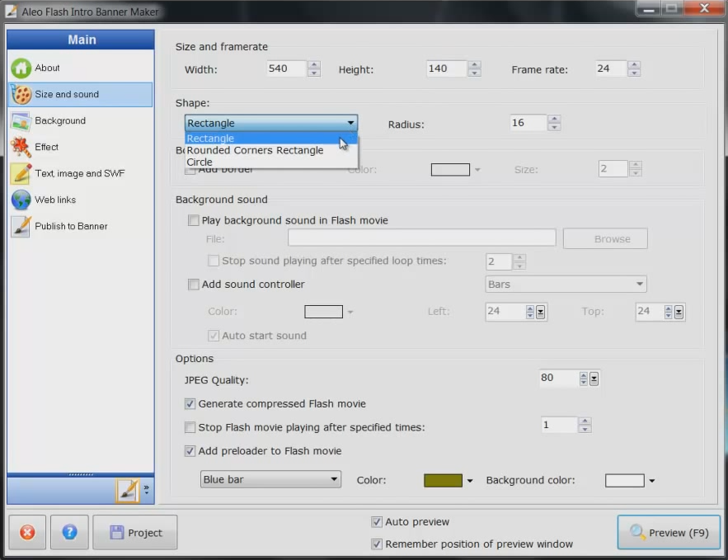The image size is (728, 560).
Task: Click the Height input field
Action: click(446, 68)
